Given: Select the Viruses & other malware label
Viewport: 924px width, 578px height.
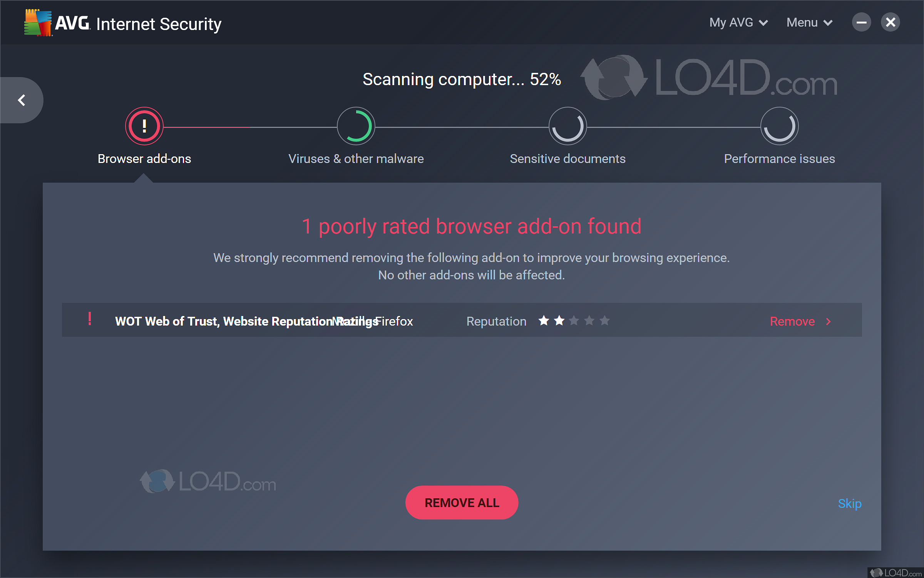Looking at the screenshot, I should click(356, 159).
